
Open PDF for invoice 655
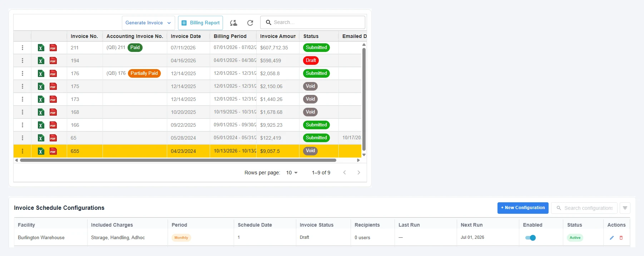[53, 151]
